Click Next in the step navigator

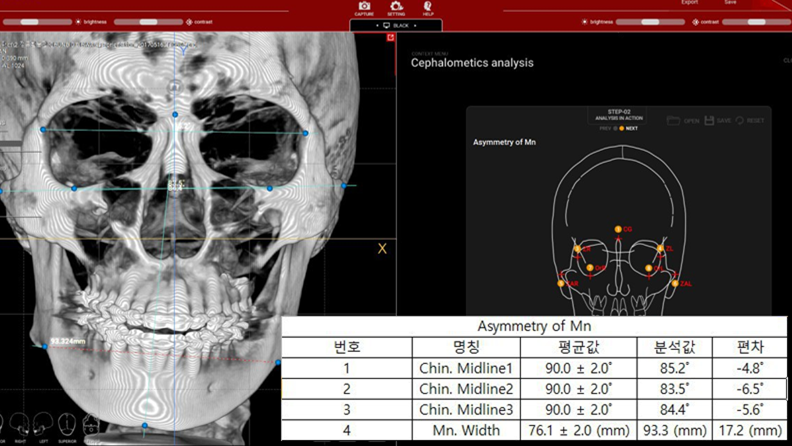[629, 129]
